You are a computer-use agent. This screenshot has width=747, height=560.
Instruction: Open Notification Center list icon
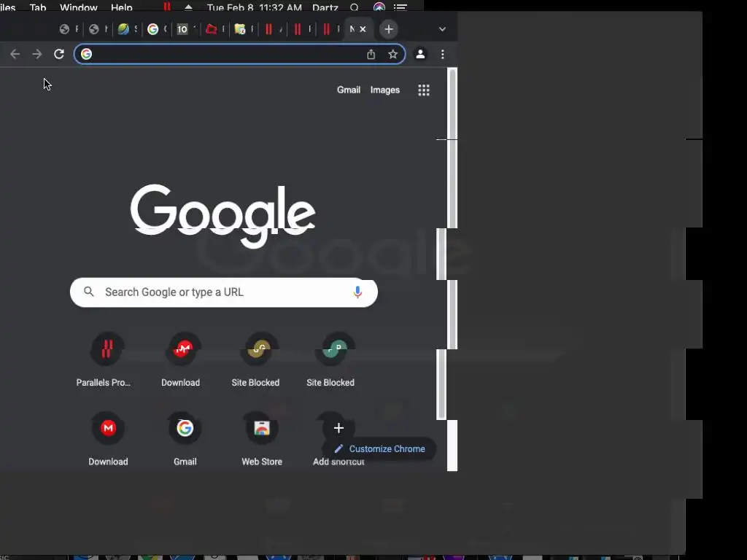tap(400, 7)
